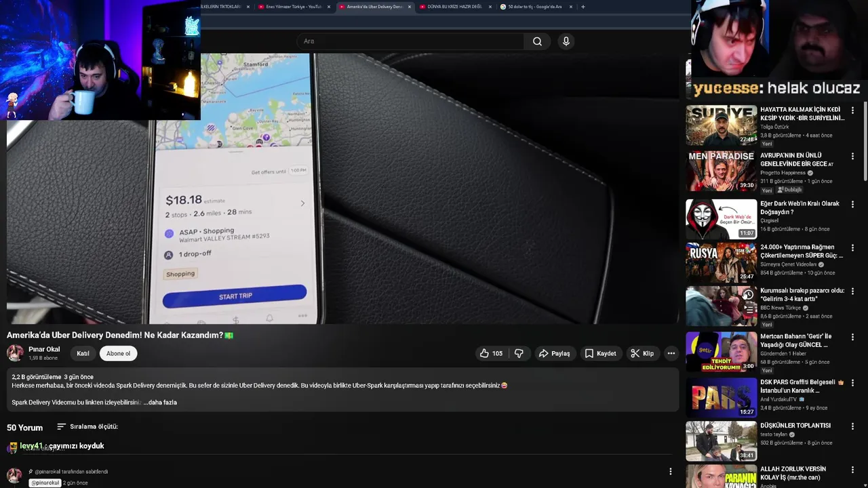Open options for Mertcan Bahar video
This screenshot has height=488, width=868.
tap(852, 336)
